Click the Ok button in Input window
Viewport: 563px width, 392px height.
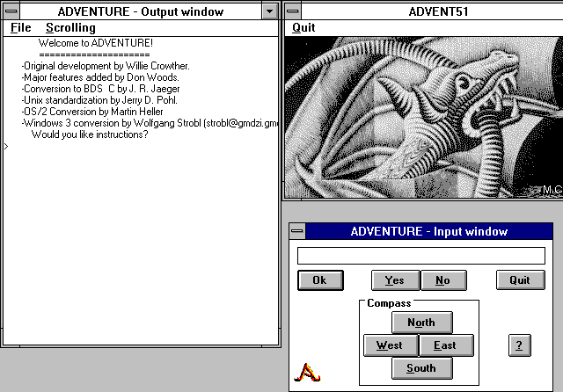(320, 280)
